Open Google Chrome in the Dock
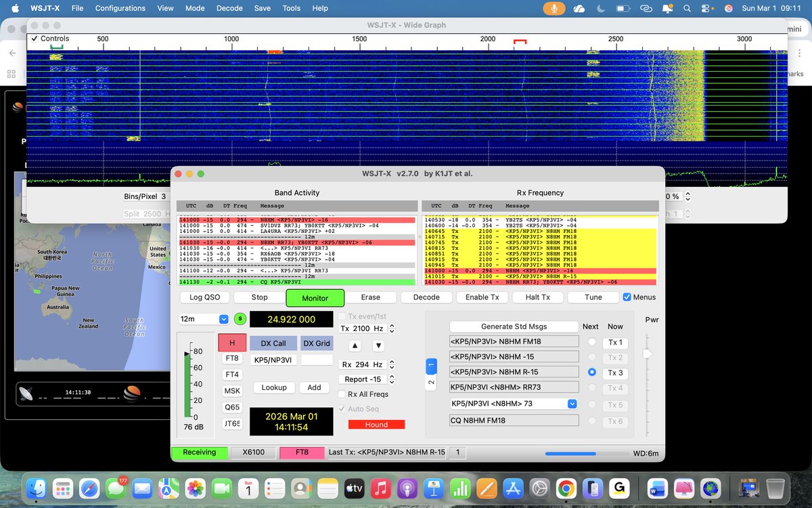This screenshot has width=812, height=508. (x=566, y=488)
